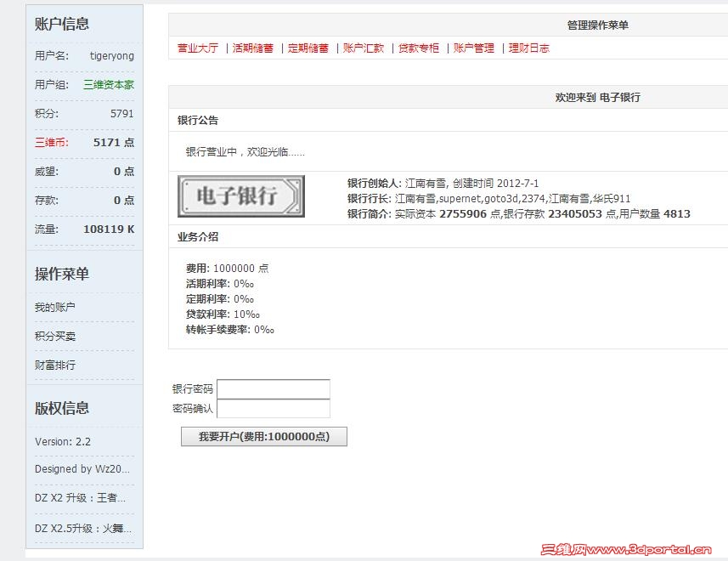Click 转帐手续费率 line
Screen dimensions: 728x561
pyautogui.click(x=230, y=330)
